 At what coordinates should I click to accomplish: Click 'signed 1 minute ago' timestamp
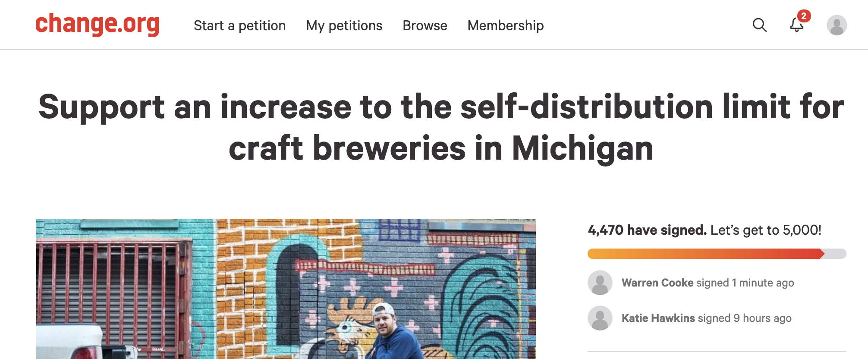745,283
